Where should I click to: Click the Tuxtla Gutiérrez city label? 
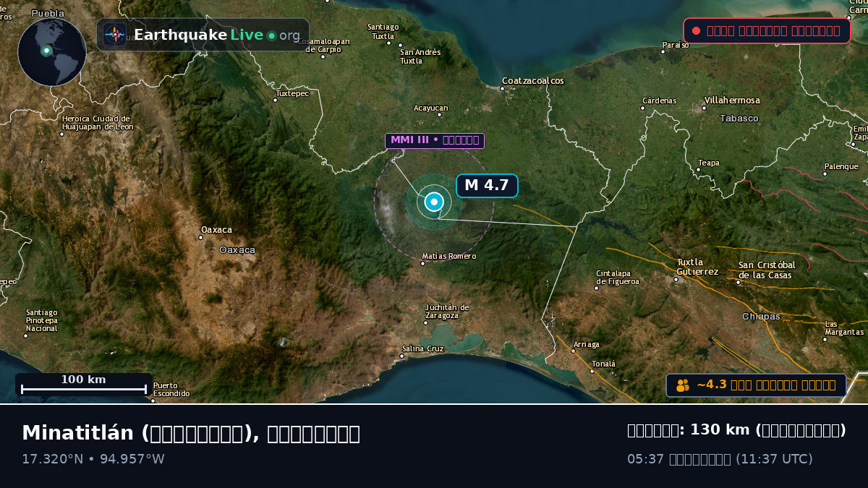click(x=697, y=267)
